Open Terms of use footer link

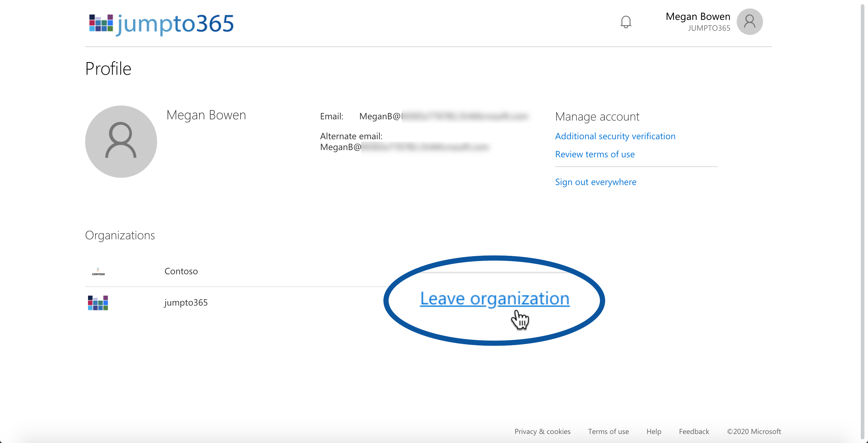coord(608,431)
